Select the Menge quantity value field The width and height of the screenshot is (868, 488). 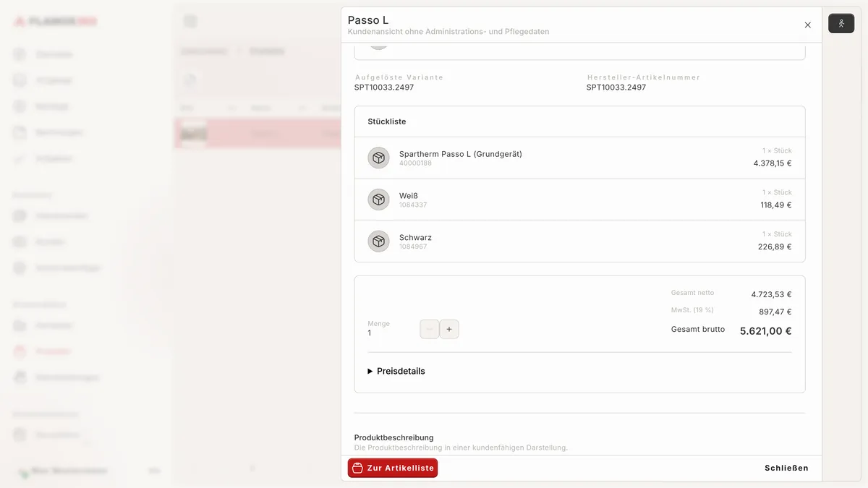(x=370, y=333)
